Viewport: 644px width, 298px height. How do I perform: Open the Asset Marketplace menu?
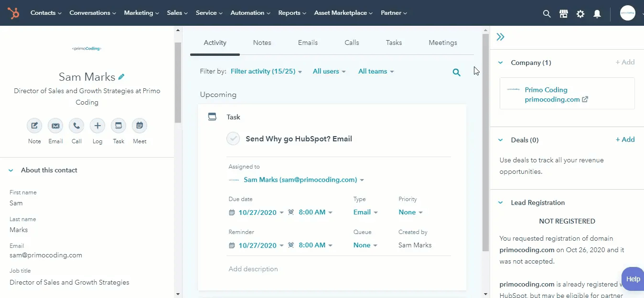coord(343,13)
